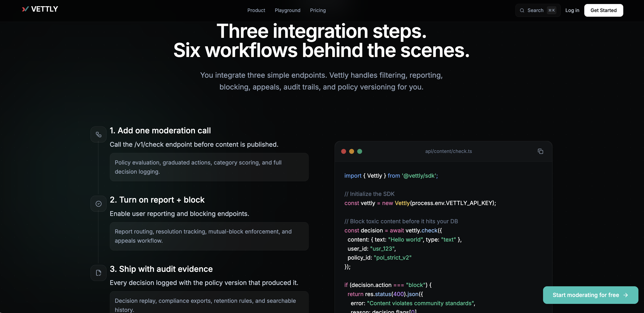Click the step 3 audit document icon

[x=98, y=273]
